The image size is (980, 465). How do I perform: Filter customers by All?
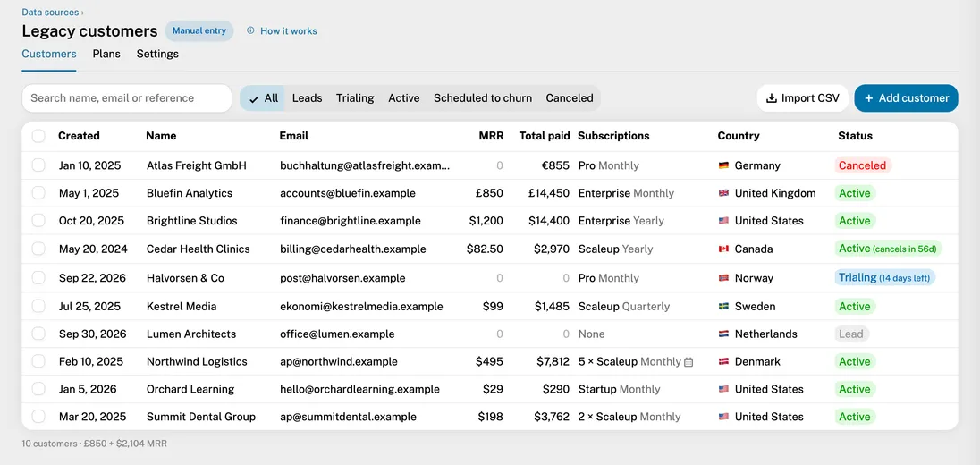[263, 98]
